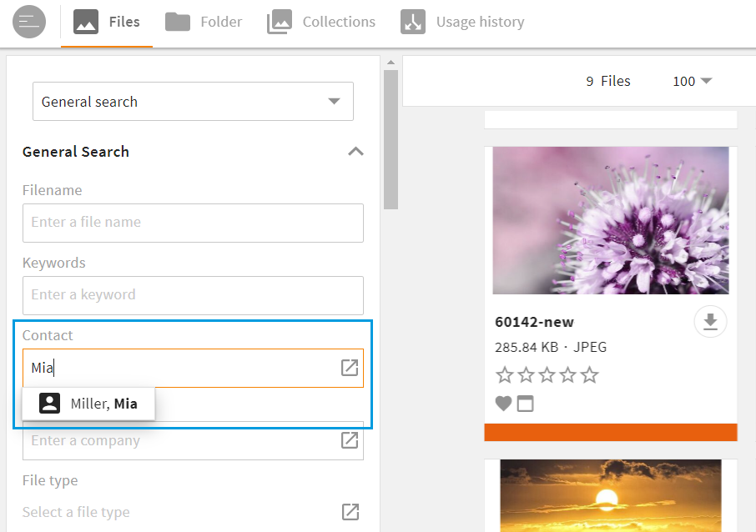
Task: Collapse the General Search section
Action: click(355, 152)
